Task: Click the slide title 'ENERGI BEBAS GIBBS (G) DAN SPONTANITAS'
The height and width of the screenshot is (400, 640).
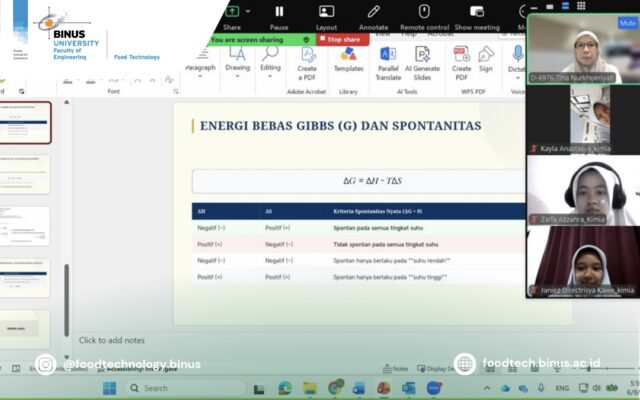Action: [340, 126]
